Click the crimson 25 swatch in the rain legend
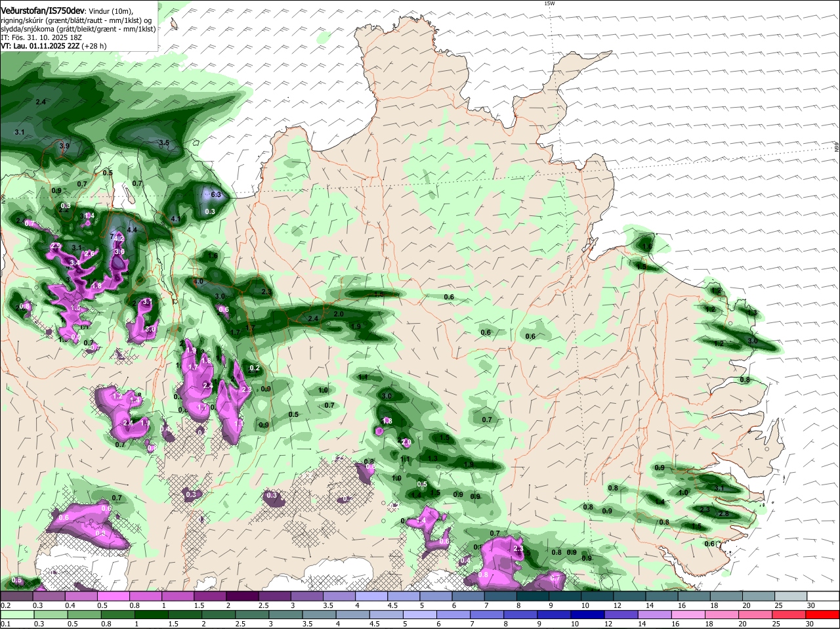 click(x=790, y=615)
